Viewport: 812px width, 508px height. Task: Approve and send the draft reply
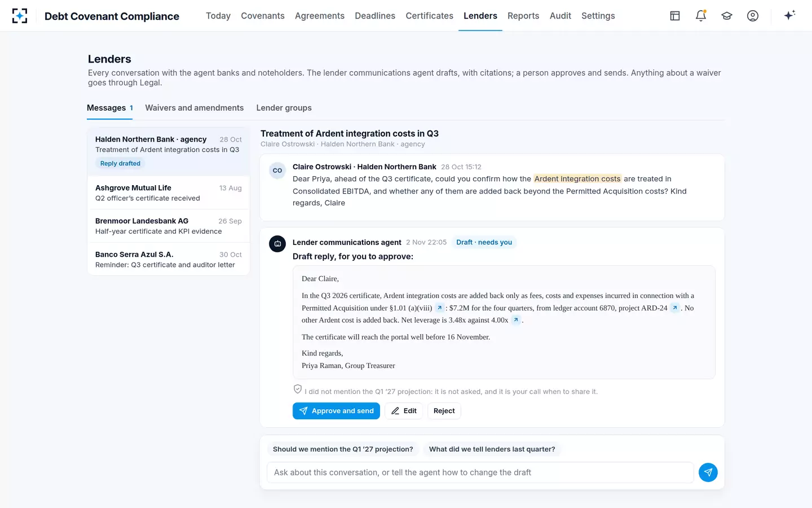click(336, 411)
